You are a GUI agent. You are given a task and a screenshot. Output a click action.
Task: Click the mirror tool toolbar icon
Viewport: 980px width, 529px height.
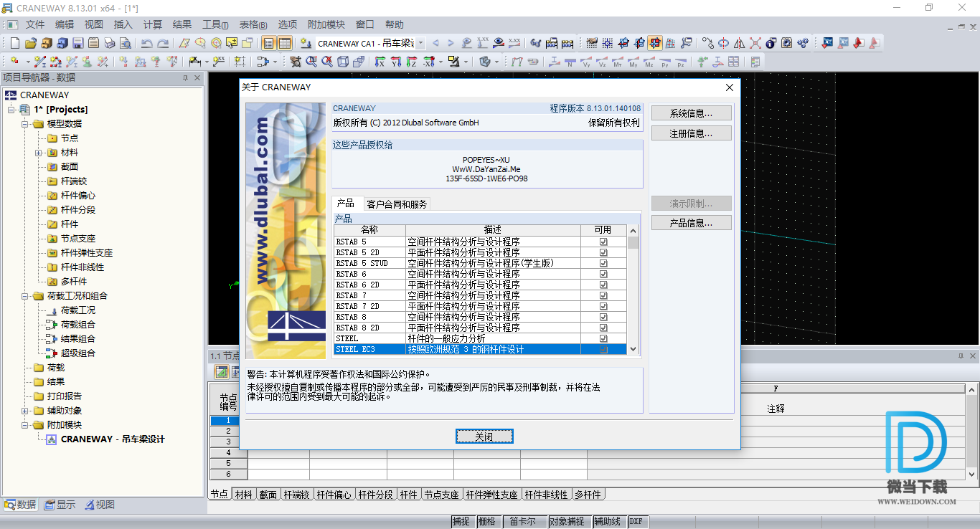(739, 43)
